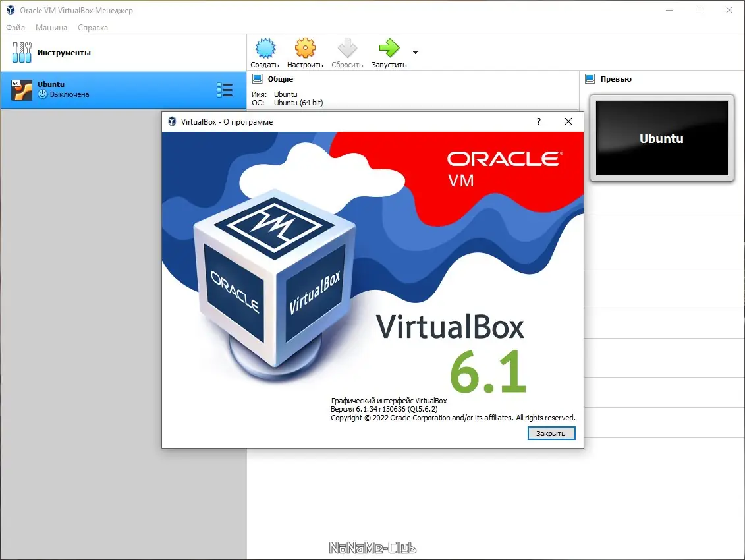Image resolution: width=745 pixels, height=560 pixels.
Task: Open the Инструменты tools entry
Action: coord(123,53)
